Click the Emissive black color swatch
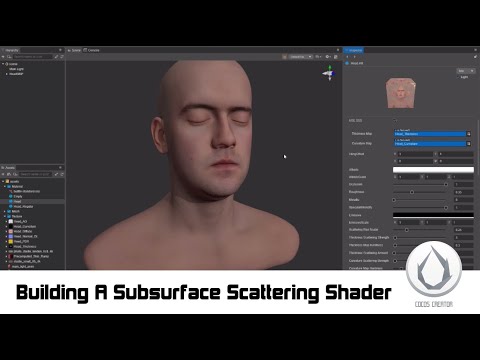The image size is (480, 360). 433,215
